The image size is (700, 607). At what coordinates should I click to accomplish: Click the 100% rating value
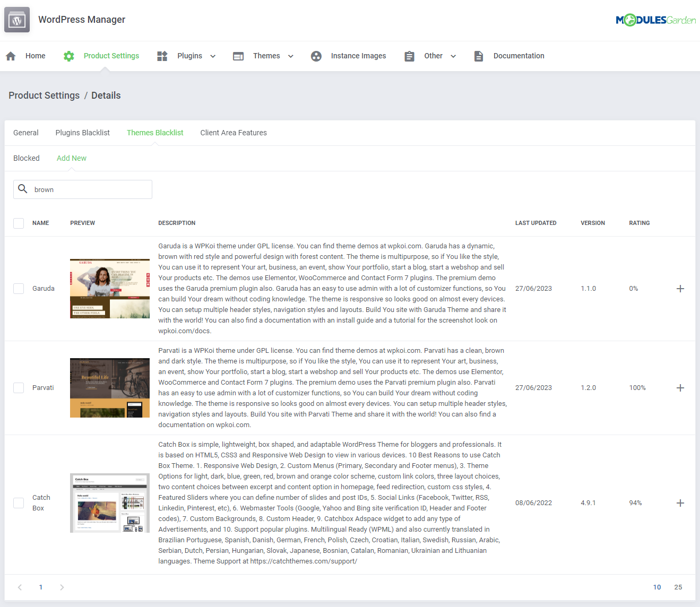point(637,388)
